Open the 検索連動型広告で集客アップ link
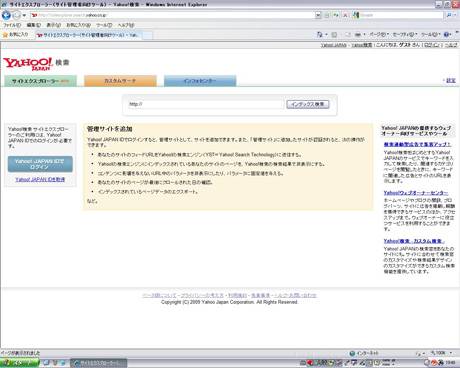Image resolution: width=460 pixels, height=368 pixels. pos(417,144)
